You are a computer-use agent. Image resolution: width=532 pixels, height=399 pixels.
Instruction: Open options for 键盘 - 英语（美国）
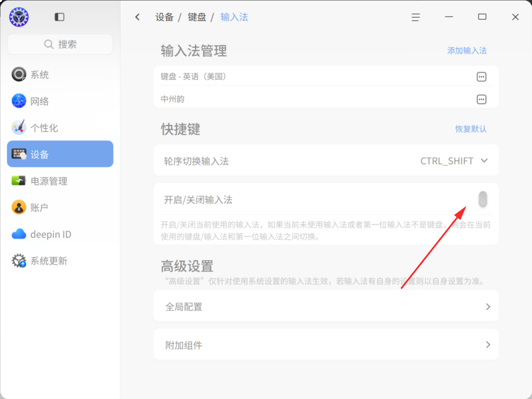tap(481, 77)
